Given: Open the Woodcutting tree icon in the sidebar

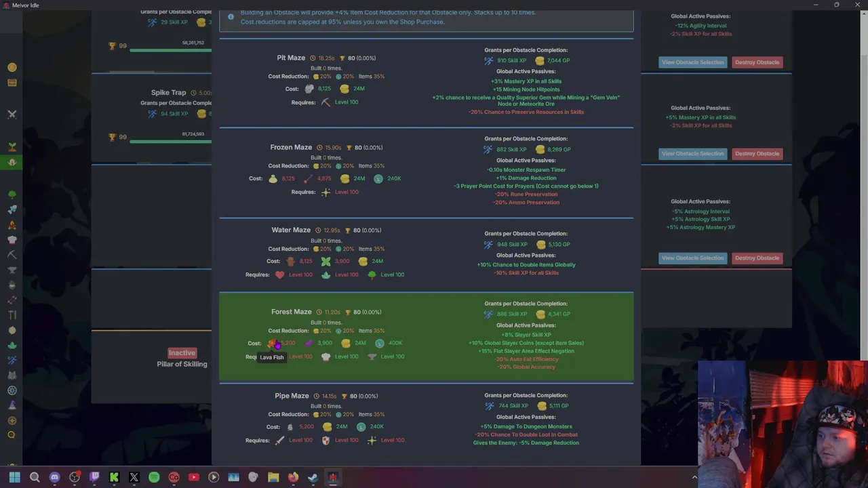Looking at the screenshot, I should 12,195.
